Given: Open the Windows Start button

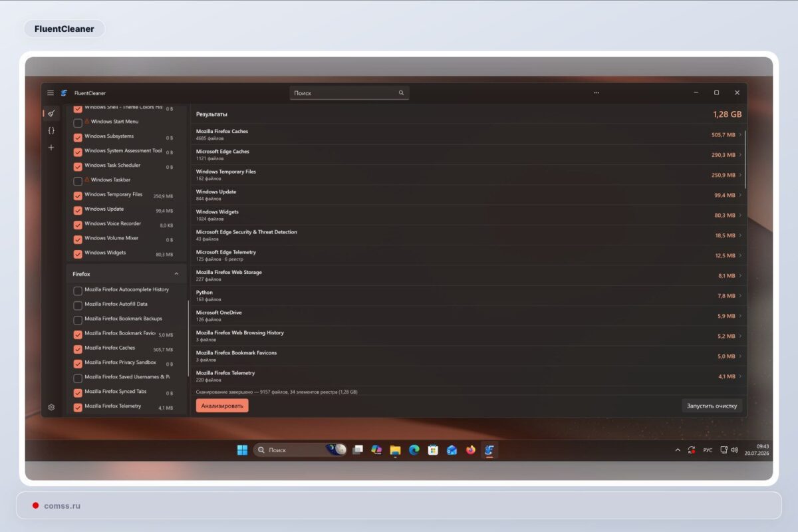Looking at the screenshot, I should pyautogui.click(x=242, y=450).
